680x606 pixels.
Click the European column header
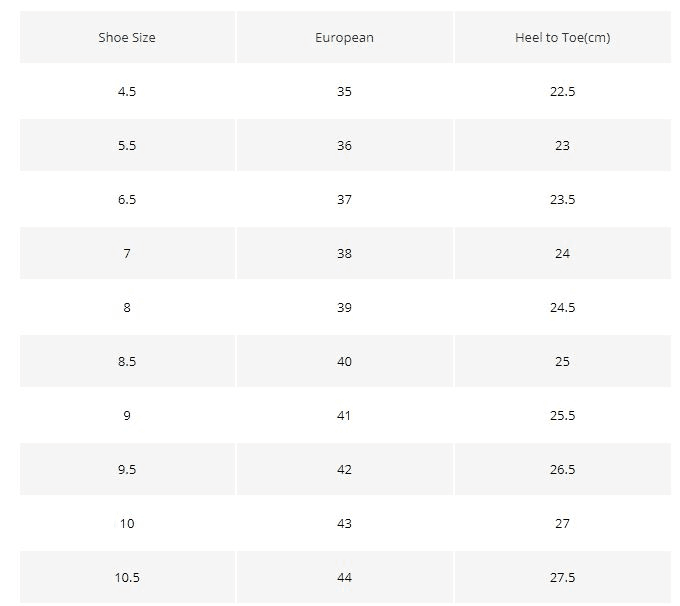click(344, 38)
